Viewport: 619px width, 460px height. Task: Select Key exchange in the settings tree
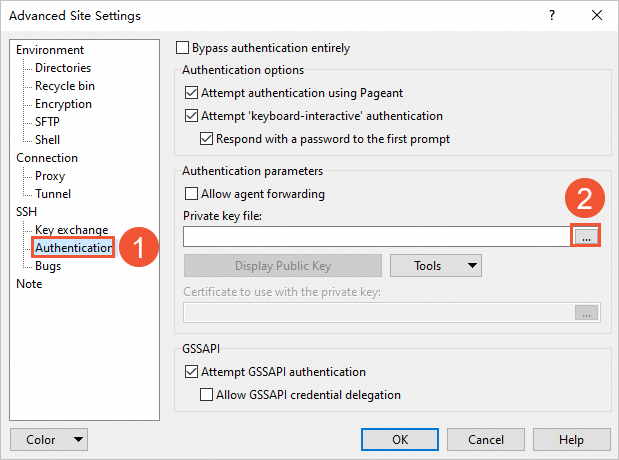pos(72,230)
